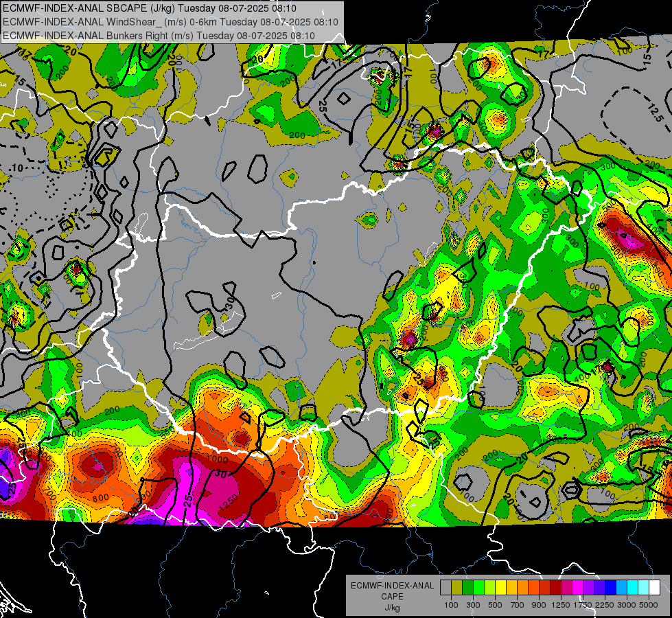
Task: Click the 1250 contour label on the map
Action: coord(228,503)
